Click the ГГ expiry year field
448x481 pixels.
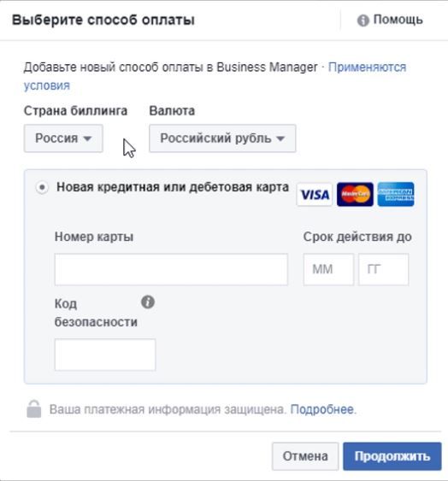[x=384, y=269]
